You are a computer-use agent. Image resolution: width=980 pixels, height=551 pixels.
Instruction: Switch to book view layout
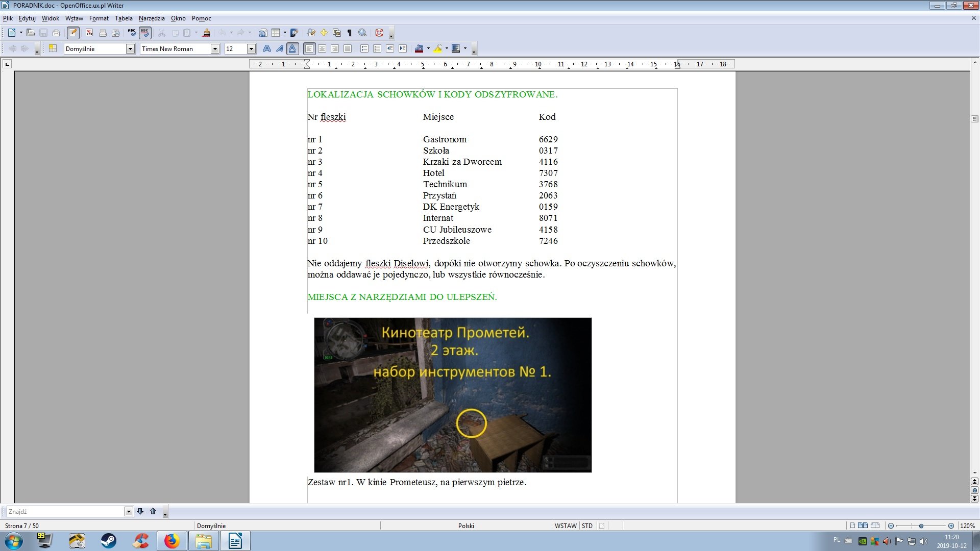click(875, 525)
